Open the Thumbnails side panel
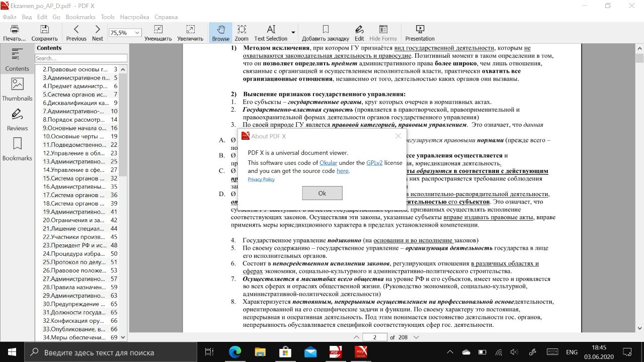 [17, 89]
